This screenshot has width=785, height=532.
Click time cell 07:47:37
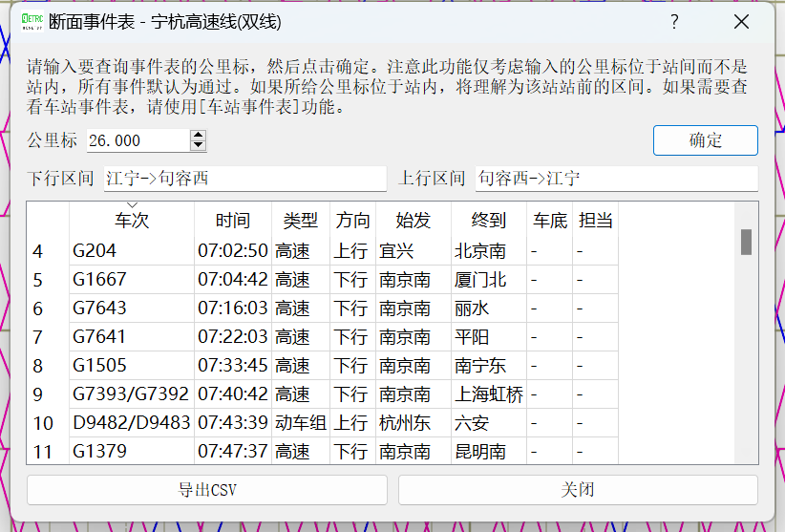click(233, 451)
